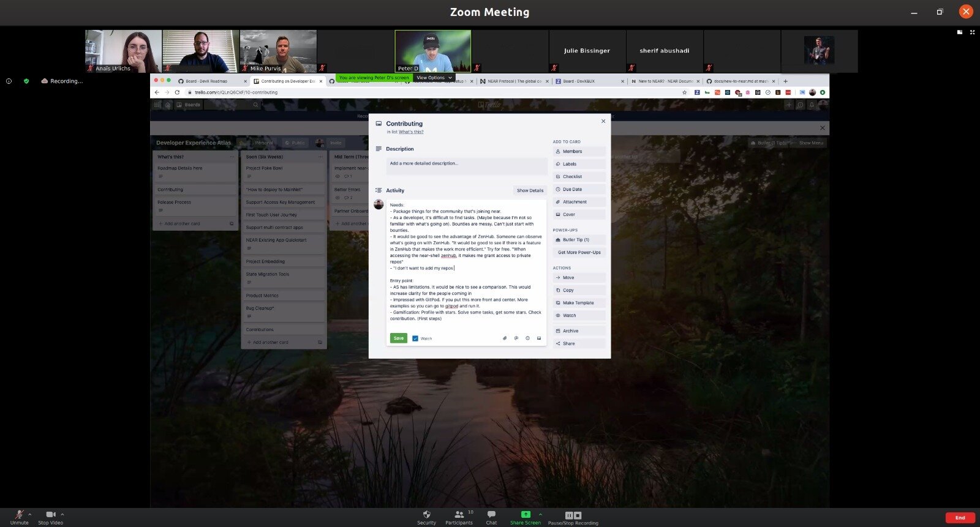
Task: Start Share Screen in Zoom
Action: [x=526, y=517]
